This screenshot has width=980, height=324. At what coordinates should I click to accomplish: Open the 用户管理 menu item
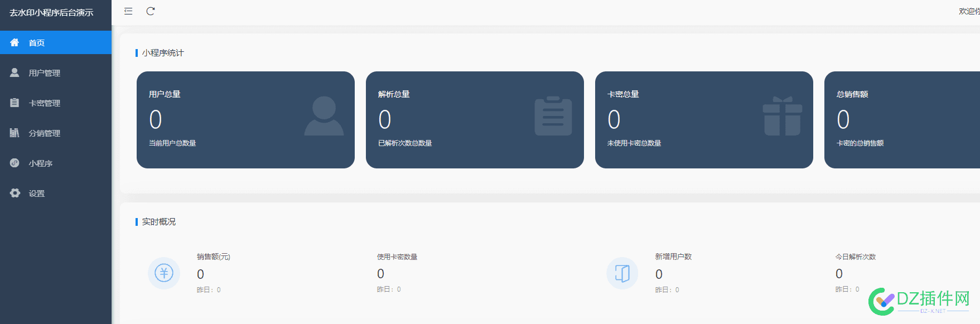(x=56, y=72)
